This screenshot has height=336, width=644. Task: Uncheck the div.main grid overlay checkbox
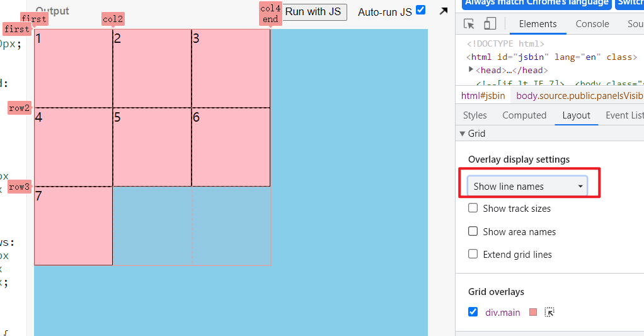pos(473,312)
